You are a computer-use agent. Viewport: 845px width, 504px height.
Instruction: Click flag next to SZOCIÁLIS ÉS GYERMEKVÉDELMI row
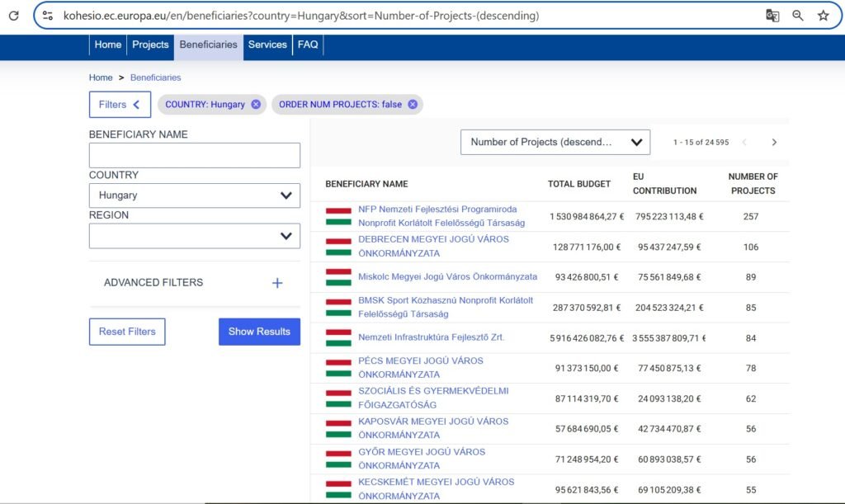pyautogui.click(x=338, y=398)
